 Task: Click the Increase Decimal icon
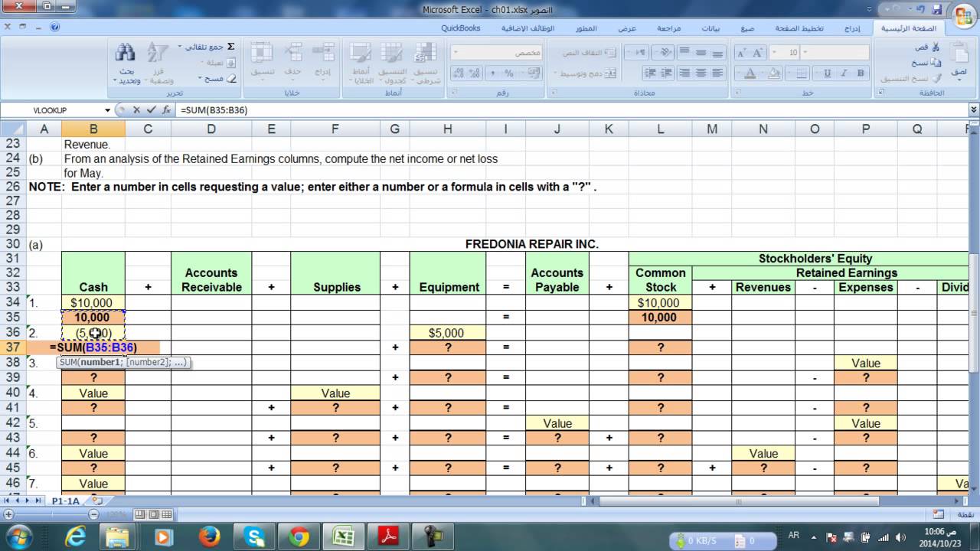[x=475, y=73]
